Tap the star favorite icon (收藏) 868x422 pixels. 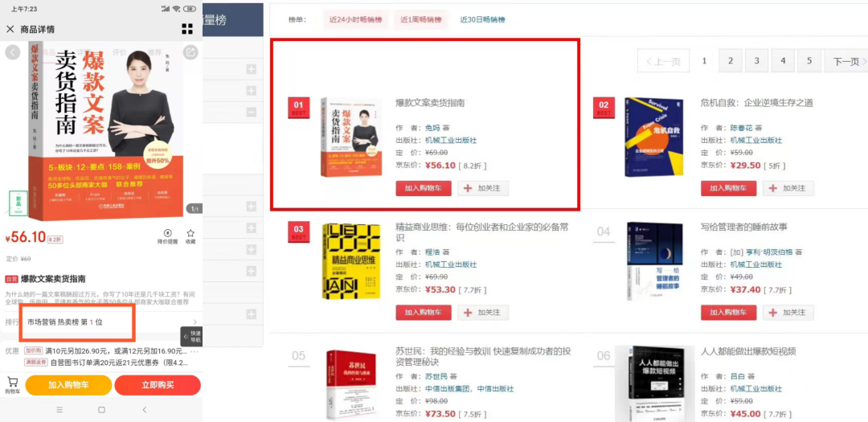[190, 236]
